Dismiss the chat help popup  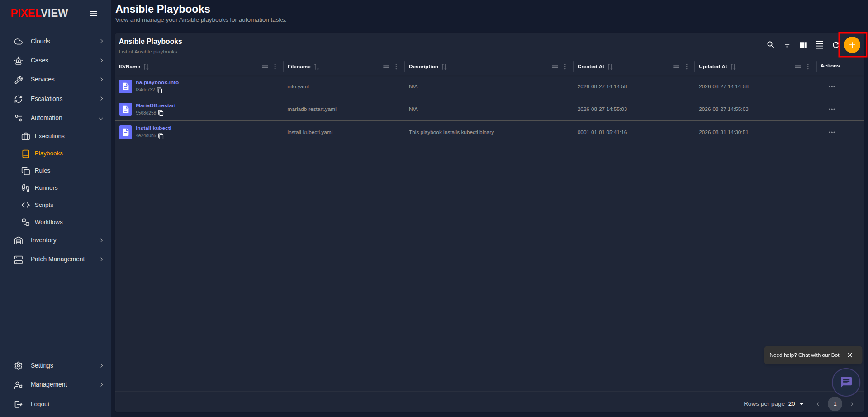[849, 355]
